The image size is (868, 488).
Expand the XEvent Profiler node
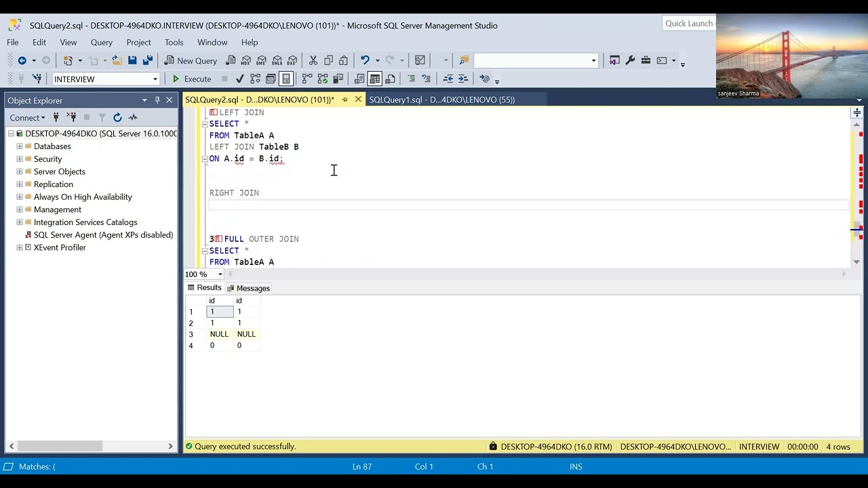tap(20, 247)
